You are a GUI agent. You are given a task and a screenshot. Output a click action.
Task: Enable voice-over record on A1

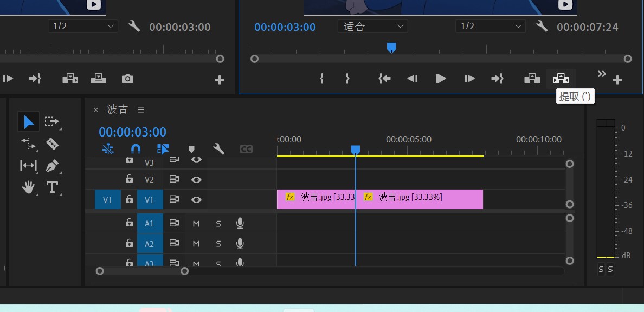pos(240,223)
